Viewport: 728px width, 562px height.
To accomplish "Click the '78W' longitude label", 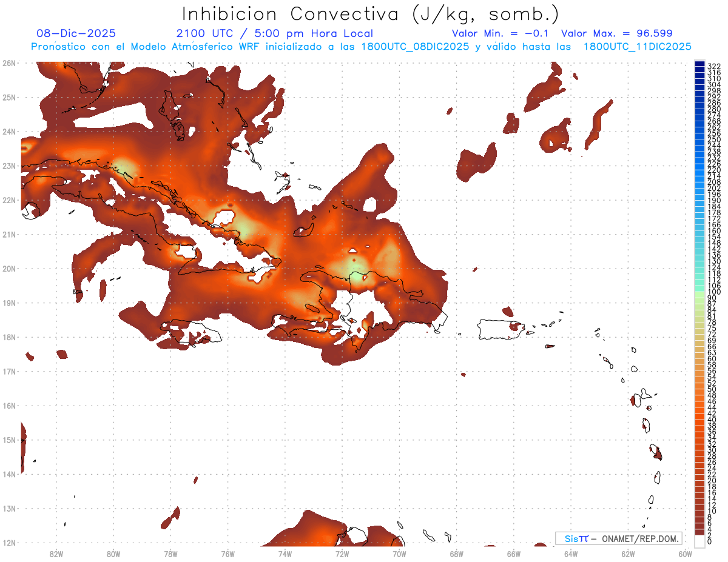I will click(x=170, y=554).
